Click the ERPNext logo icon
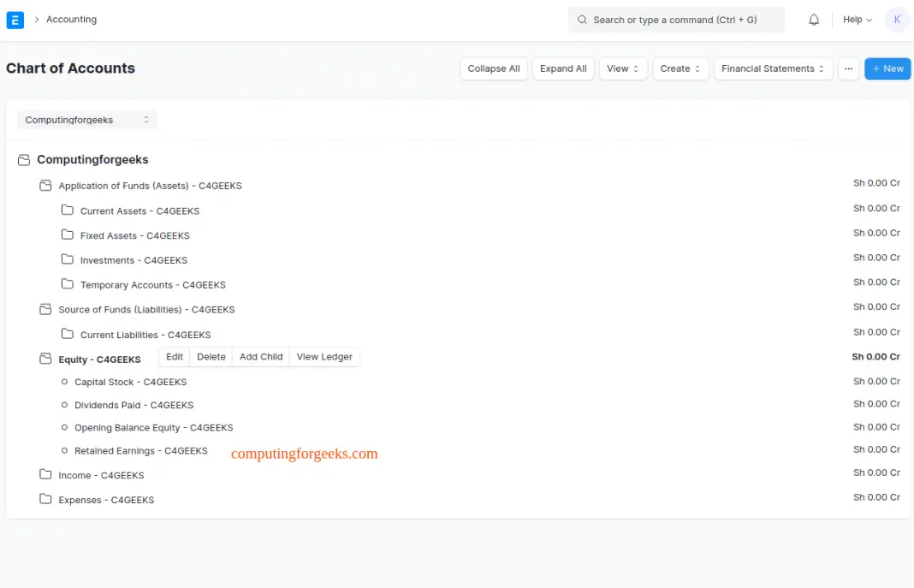Image resolution: width=914 pixels, height=588 pixels. [15, 19]
